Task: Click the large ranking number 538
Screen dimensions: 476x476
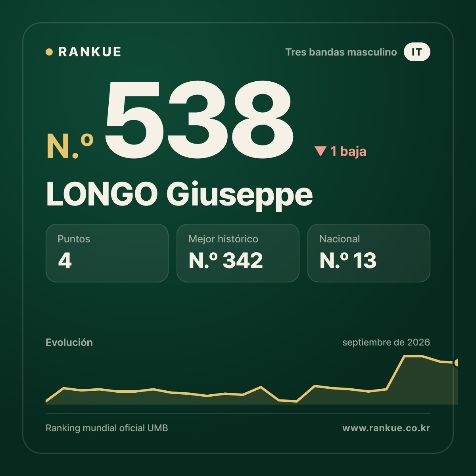Action: (199, 119)
